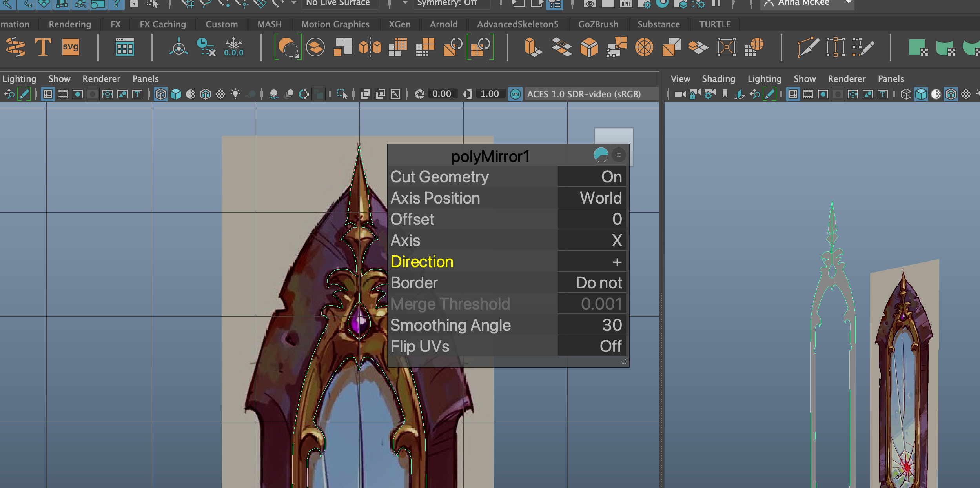Select the Type text tool icon
Screen dimensions: 980x488
(x=43, y=47)
